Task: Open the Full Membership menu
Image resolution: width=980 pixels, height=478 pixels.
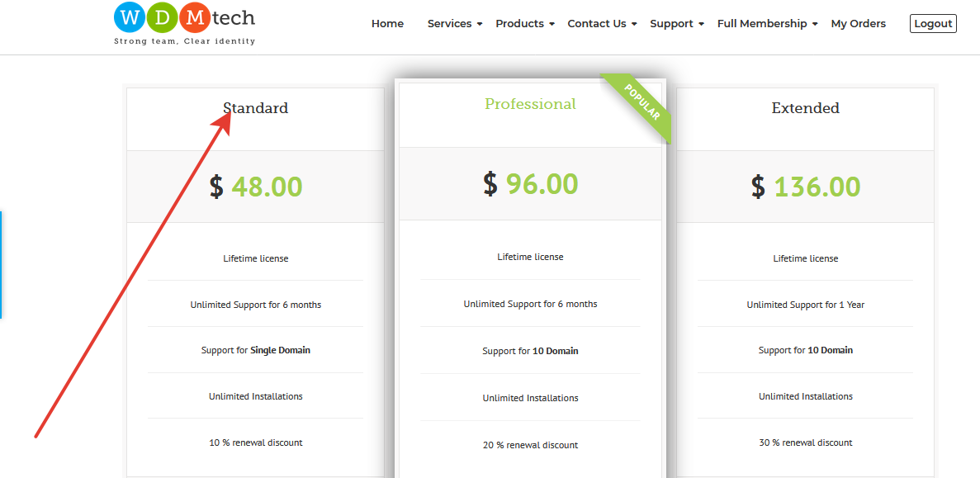Action: (763, 24)
